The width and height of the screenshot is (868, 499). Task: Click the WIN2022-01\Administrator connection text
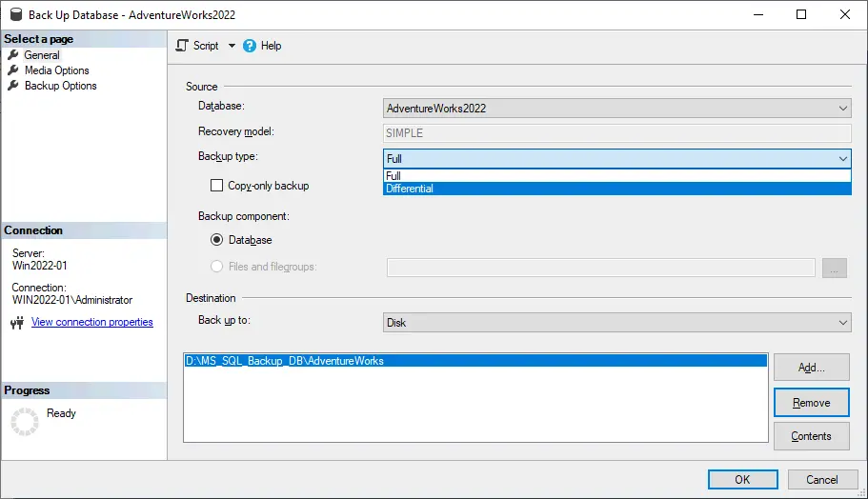72,300
